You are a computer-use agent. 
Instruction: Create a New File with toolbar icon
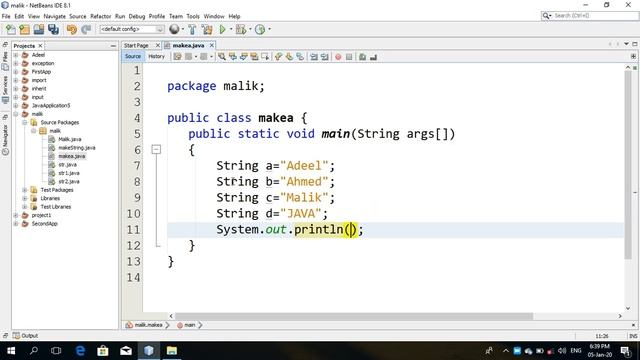click(11, 29)
